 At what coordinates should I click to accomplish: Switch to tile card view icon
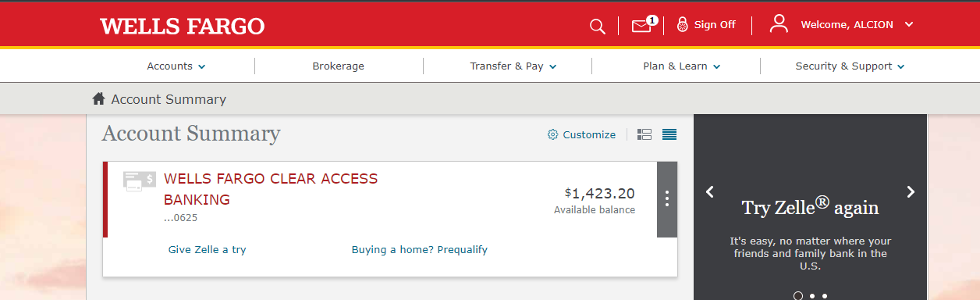644,134
